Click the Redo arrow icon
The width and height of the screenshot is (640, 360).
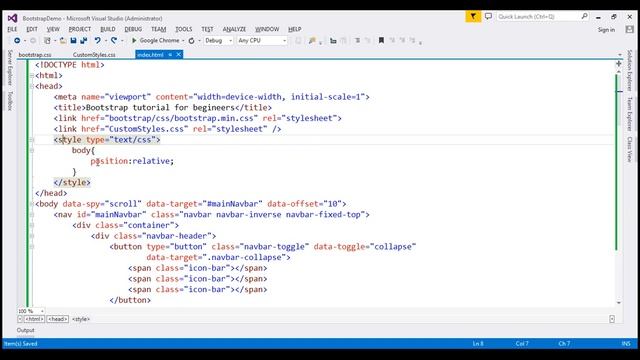(x=114, y=40)
